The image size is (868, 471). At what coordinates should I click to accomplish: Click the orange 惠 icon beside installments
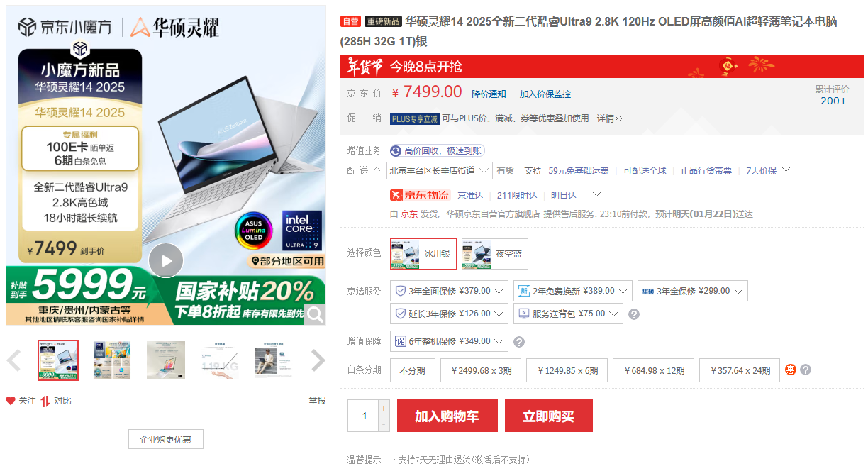791,370
